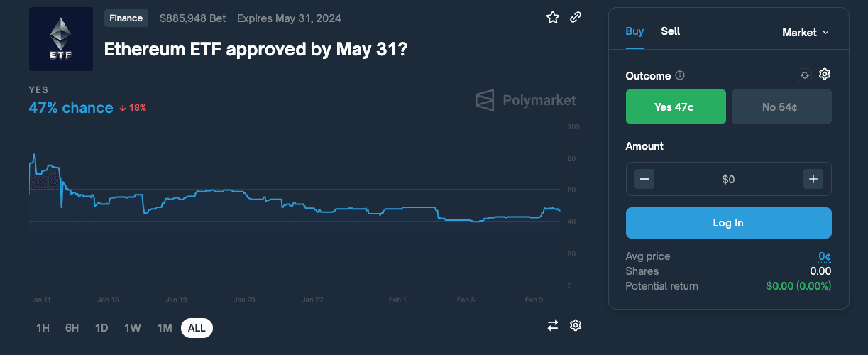Open outcome settings gear icon
Image resolution: width=868 pixels, height=355 pixels.
[825, 75]
